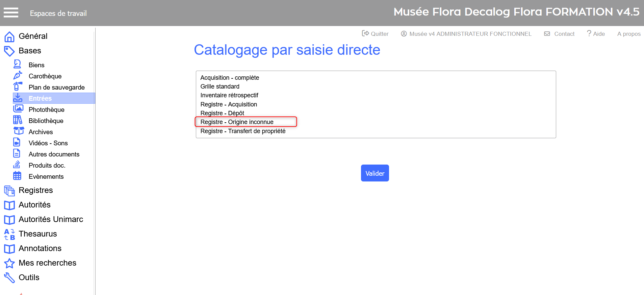
Task: Click the Quitter link
Action: 375,34
